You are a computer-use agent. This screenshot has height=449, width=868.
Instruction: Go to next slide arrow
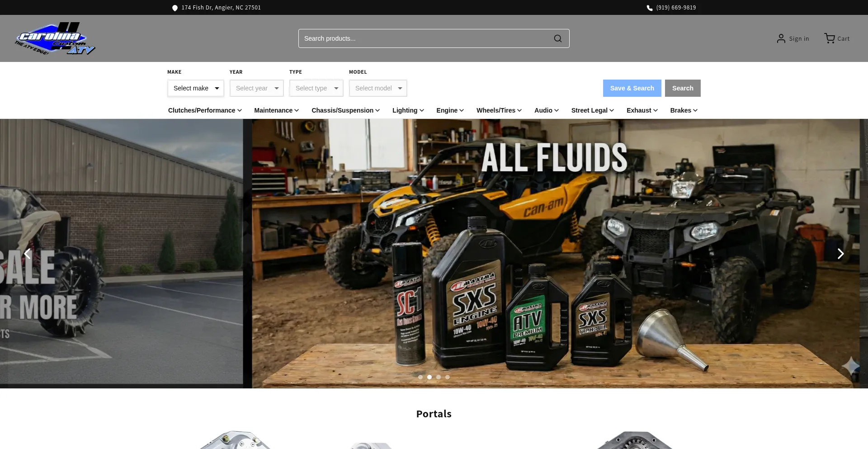pyautogui.click(x=840, y=254)
